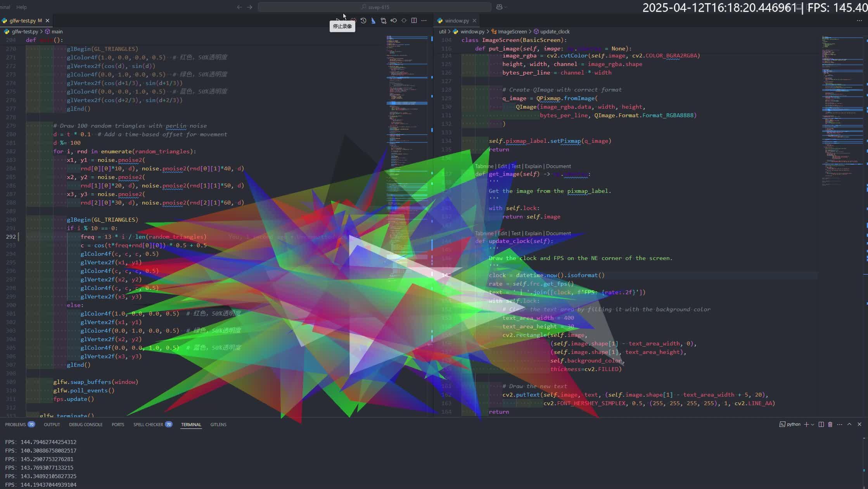This screenshot has height=489, width=868.
Task: Open the Help menu
Action: [x=21, y=7]
